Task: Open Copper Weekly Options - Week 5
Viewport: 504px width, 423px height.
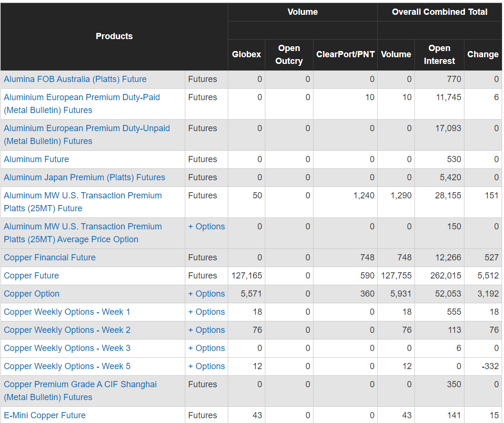Action: tap(67, 366)
